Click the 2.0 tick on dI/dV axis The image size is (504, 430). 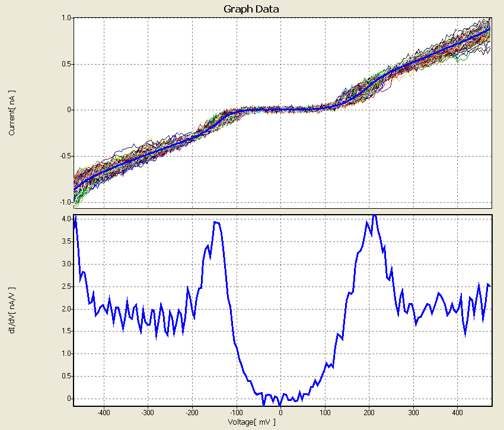click(x=67, y=309)
